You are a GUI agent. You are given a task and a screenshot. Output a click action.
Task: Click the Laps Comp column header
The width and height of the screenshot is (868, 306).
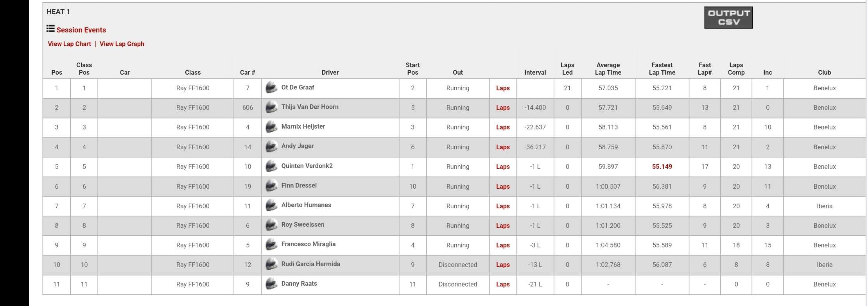736,69
